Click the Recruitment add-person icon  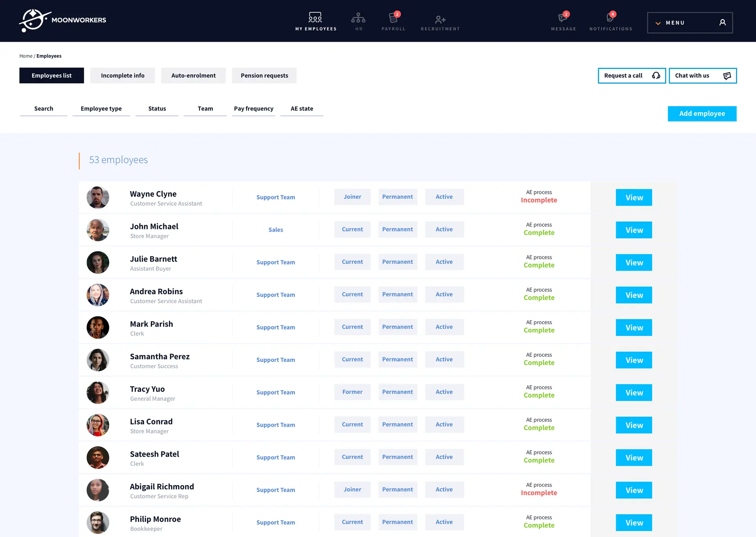(x=440, y=19)
